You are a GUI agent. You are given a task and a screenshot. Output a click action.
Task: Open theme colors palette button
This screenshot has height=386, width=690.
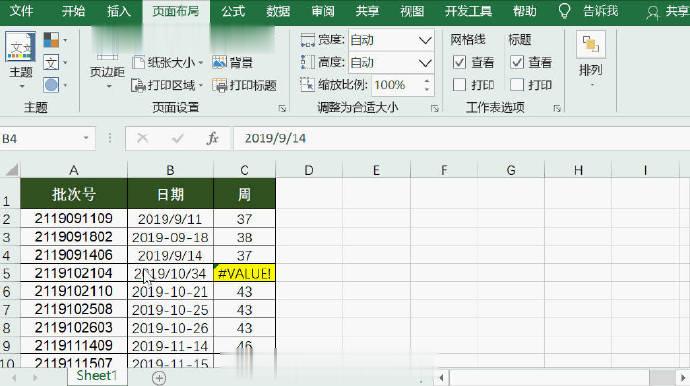(x=55, y=40)
